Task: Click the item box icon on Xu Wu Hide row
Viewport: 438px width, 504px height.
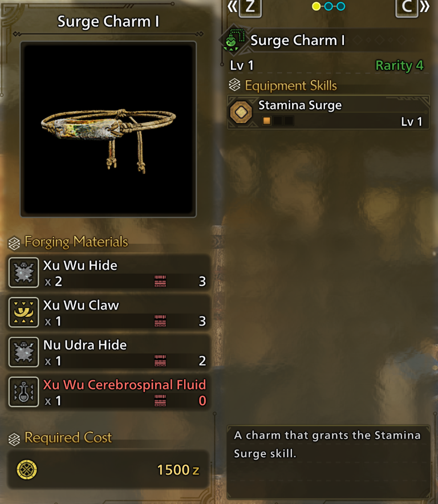Action: click(x=160, y=281)
